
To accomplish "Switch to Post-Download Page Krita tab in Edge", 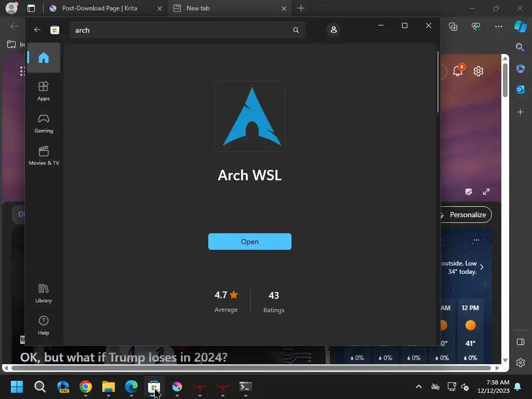I will [x=99, y=8].
